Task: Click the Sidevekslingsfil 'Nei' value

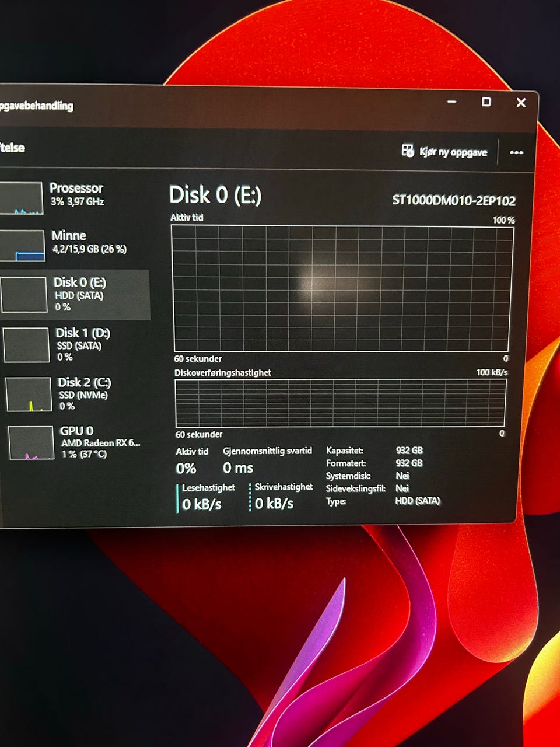Action: 402,488
